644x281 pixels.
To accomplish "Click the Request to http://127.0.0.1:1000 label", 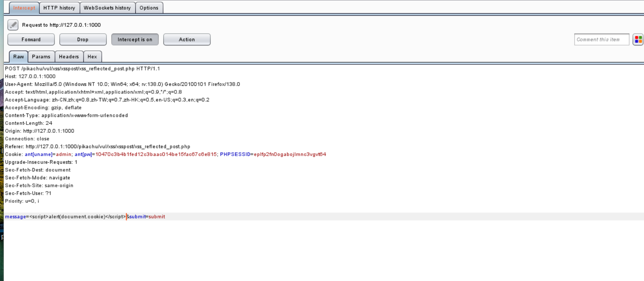I will (61, 25).
